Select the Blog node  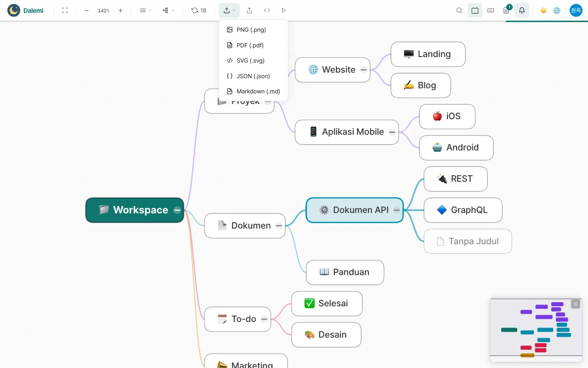[421, 86]
